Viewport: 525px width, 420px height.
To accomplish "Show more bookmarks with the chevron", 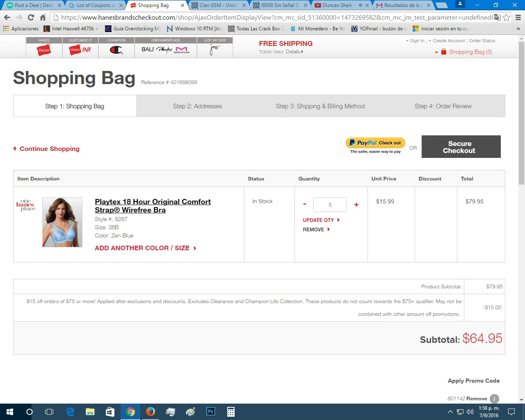I will tap(518, 29).
